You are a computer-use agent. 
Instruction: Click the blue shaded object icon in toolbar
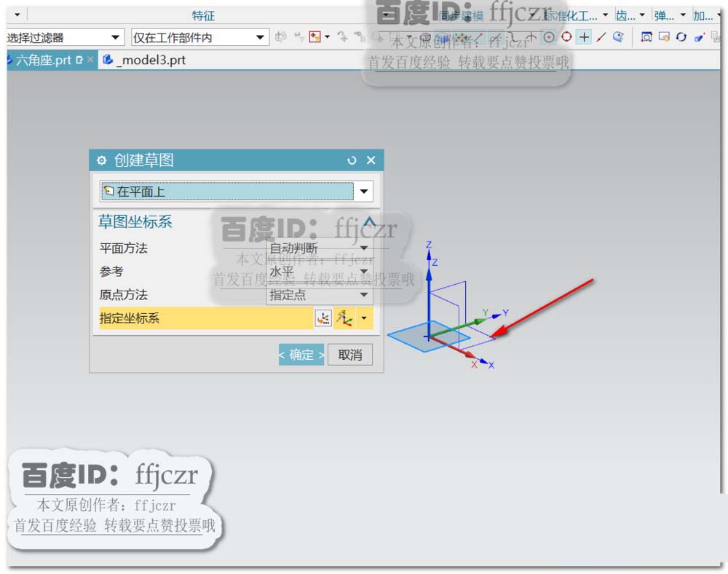pos(699,37)
